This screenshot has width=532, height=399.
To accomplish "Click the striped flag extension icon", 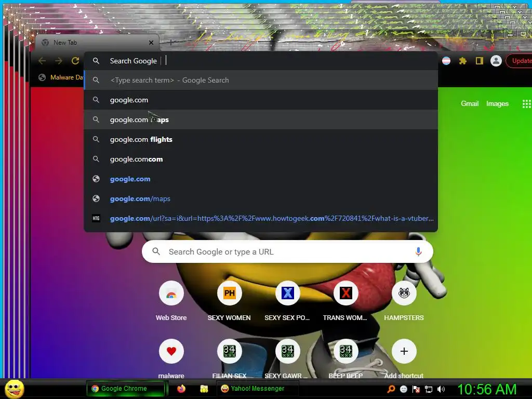I will (x=446, y=61).
